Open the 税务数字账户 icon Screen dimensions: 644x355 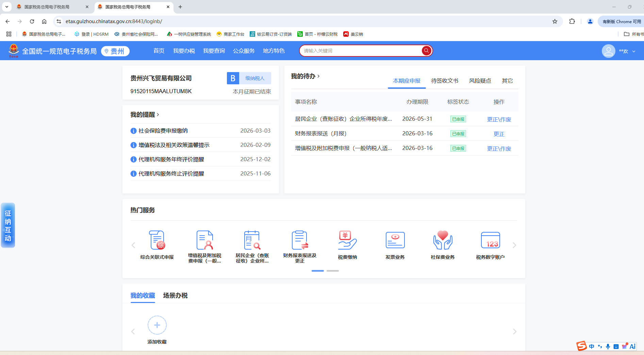[x=490, y=241]
